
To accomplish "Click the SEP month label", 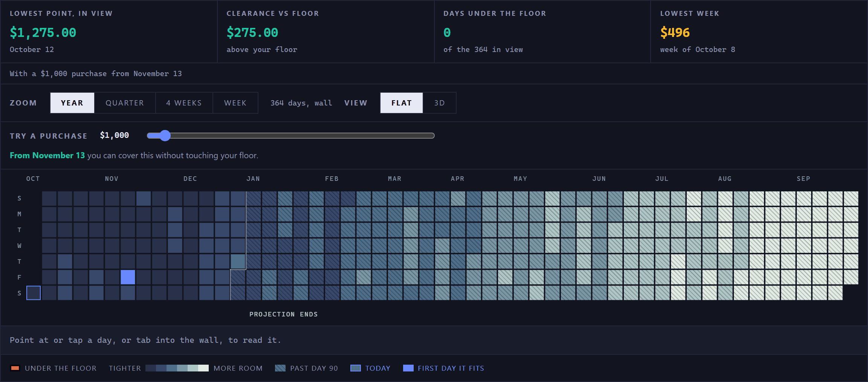I will tap(803, 179).
